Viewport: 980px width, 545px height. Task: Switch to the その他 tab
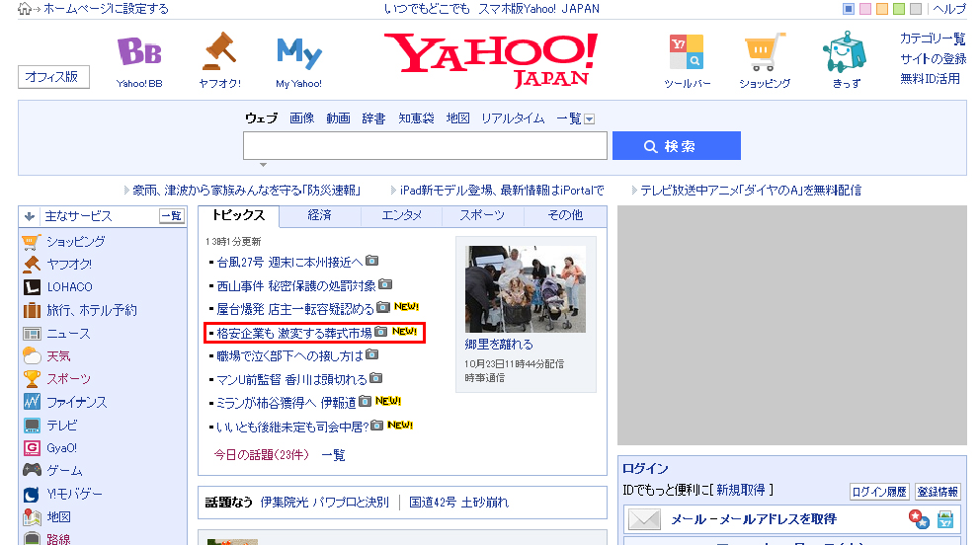pos(566,216)
